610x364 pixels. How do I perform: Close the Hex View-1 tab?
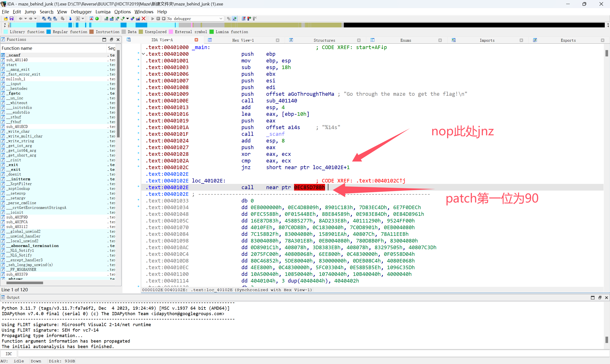coord(277,40)
